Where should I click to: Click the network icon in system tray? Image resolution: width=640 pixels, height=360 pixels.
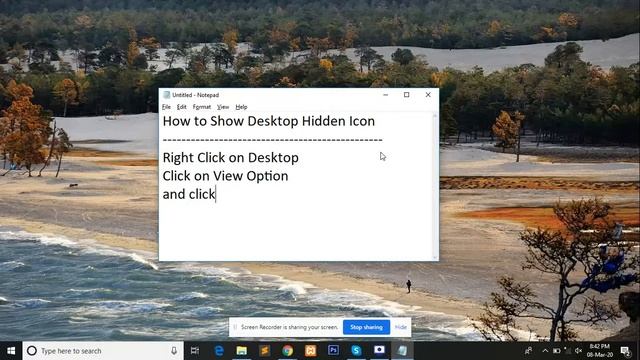tap(567, 351)
